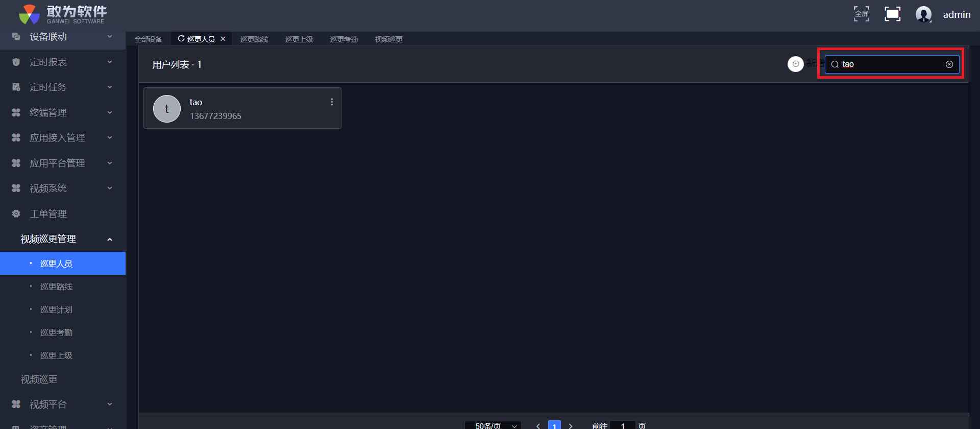
Task: Open the admin account name
Action: (957, 15)
